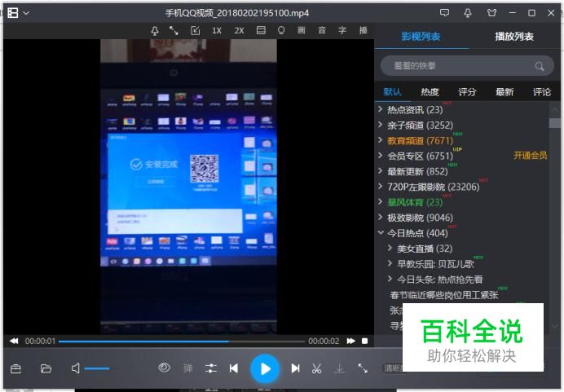Click the search input field in the sidebar
The height and width of the screenshot is (392, 564).
click(x=467, y=65)
